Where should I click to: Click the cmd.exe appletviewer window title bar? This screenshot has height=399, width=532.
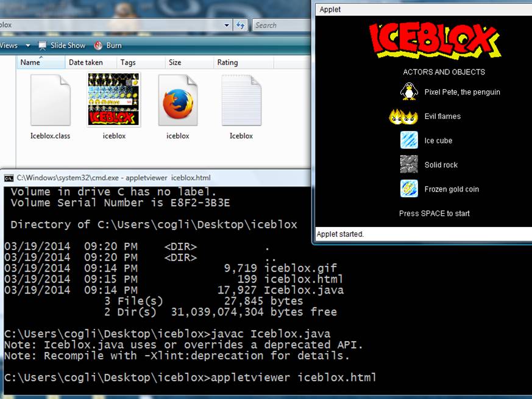coord(156,178)
